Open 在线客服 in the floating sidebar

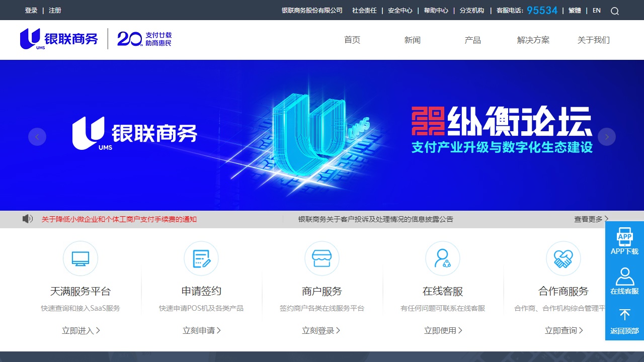624,281
